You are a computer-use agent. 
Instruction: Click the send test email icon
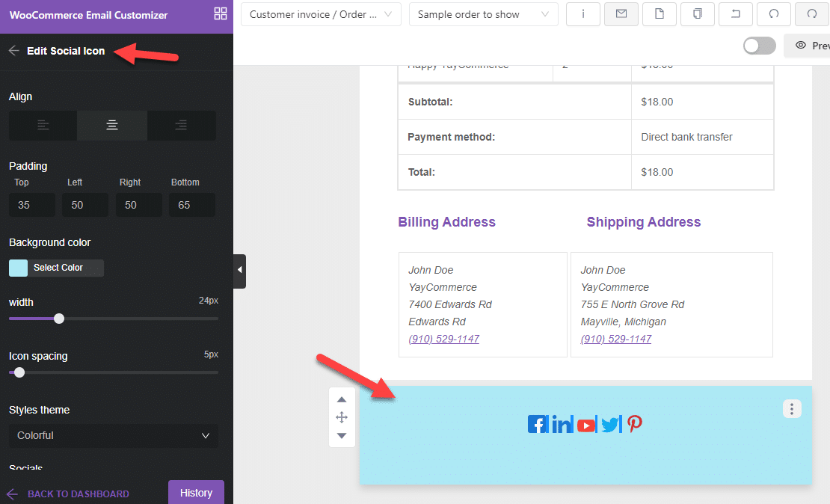click(x=621, y=14)
